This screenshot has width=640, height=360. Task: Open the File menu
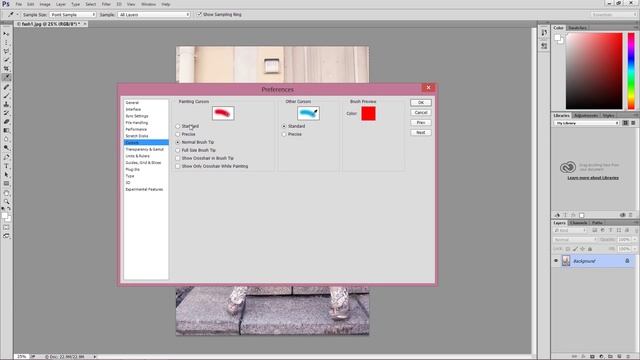(19, 4)
